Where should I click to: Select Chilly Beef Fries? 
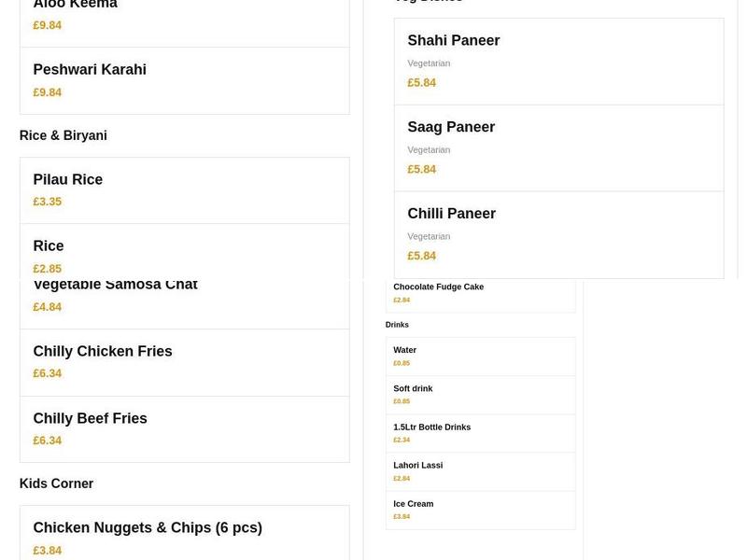pos(90,418)
